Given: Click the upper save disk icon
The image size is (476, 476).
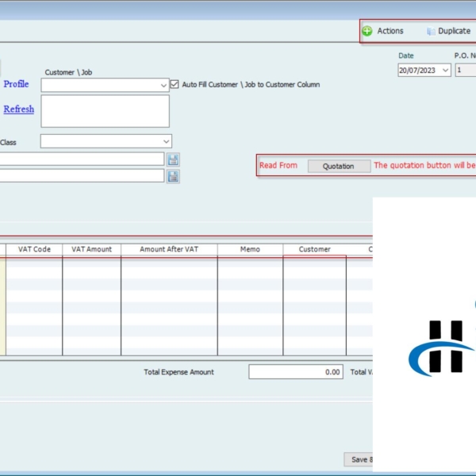Looking at the screenshot, I should 173,159.
